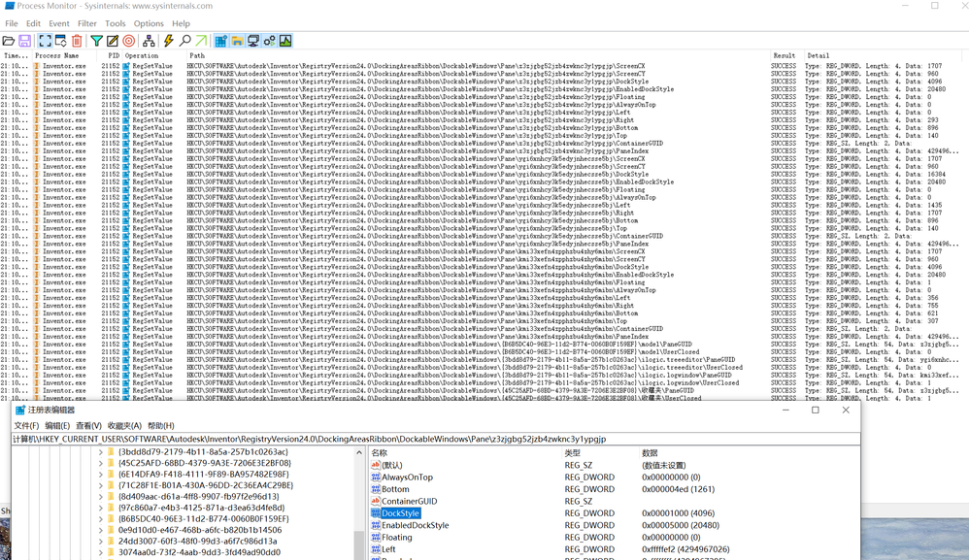Click the Result column header
This screenshot has height=560, width=969.
(x=786, y=55)
